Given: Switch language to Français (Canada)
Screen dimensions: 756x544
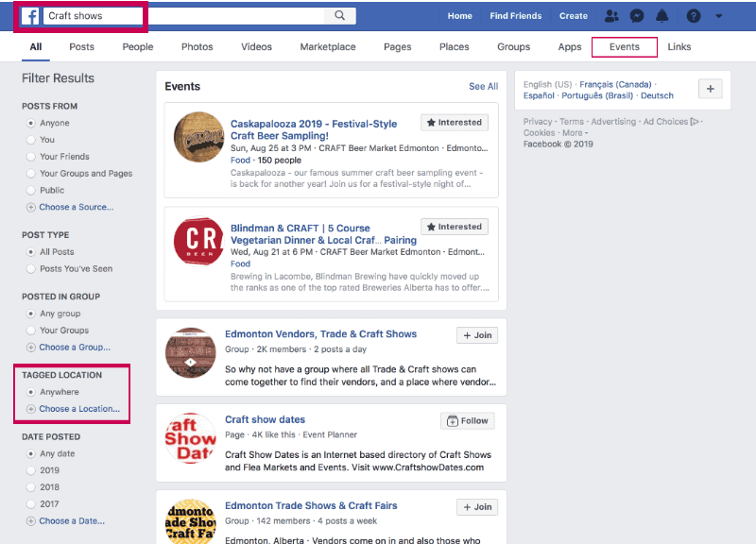Looking at the screenshot, I should point(615,84).
